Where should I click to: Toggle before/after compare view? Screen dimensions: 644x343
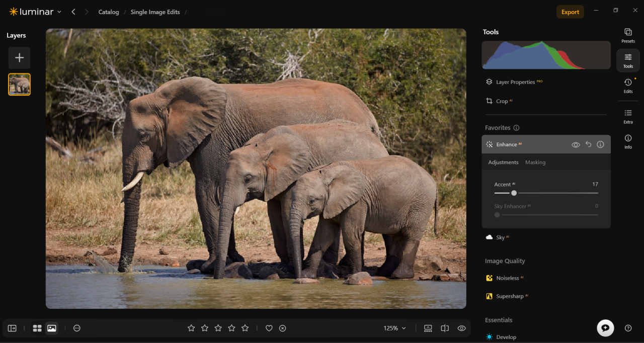pyautogui.click(x=445, y=328)
